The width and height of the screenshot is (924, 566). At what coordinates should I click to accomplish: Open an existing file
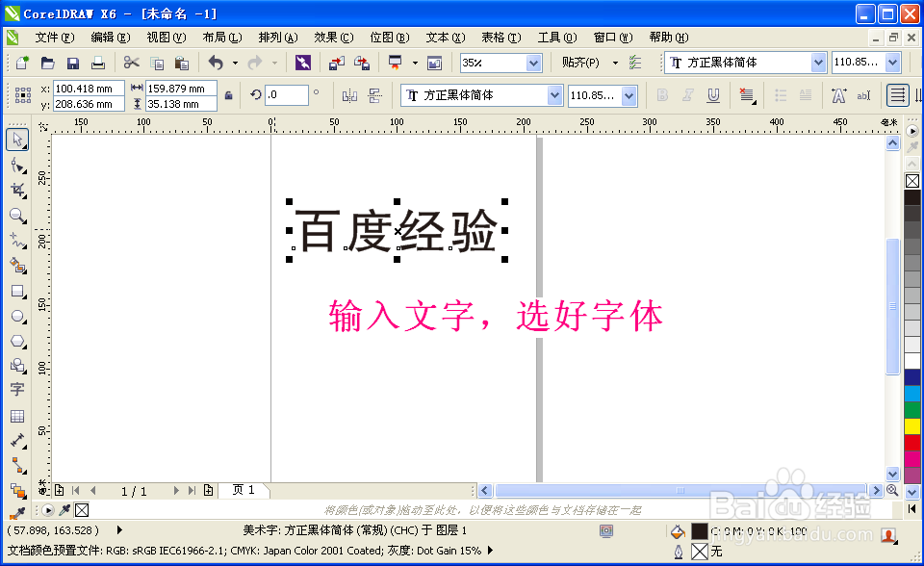(x=48, y=63)
